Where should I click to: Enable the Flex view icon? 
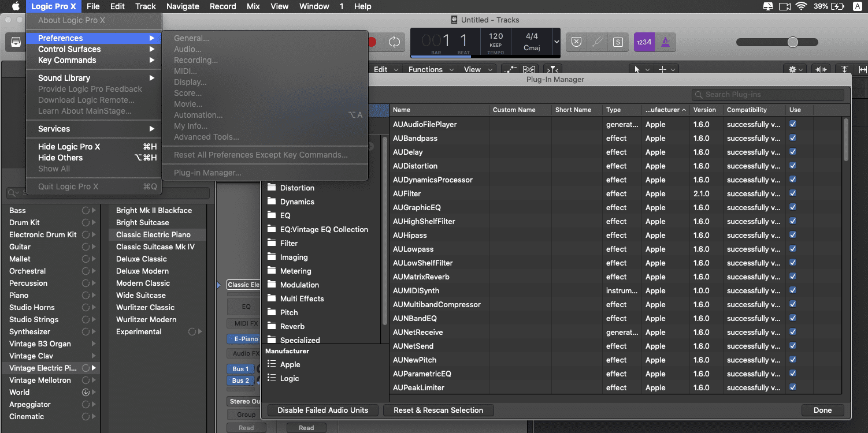[530, 69]
